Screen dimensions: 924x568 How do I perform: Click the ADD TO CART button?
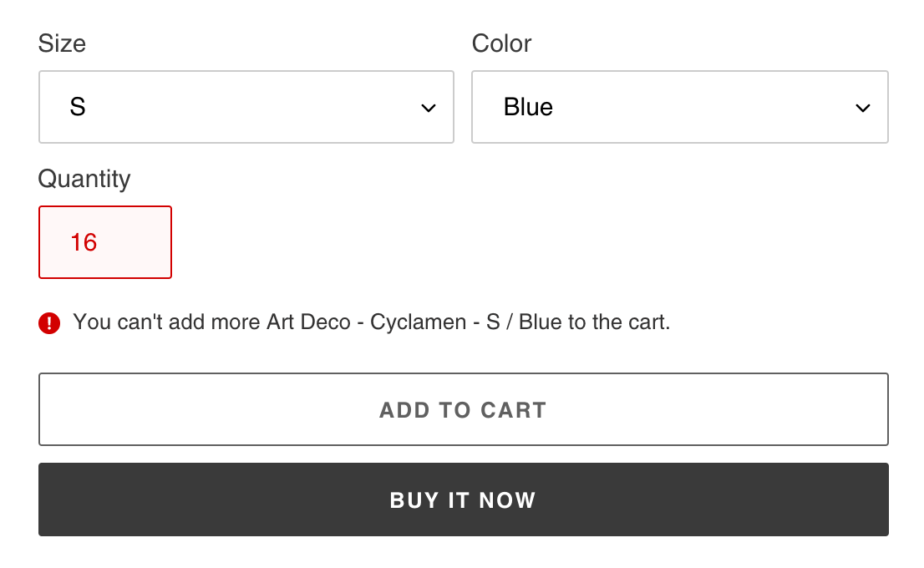pyautogui.click(x=463, y=409)
